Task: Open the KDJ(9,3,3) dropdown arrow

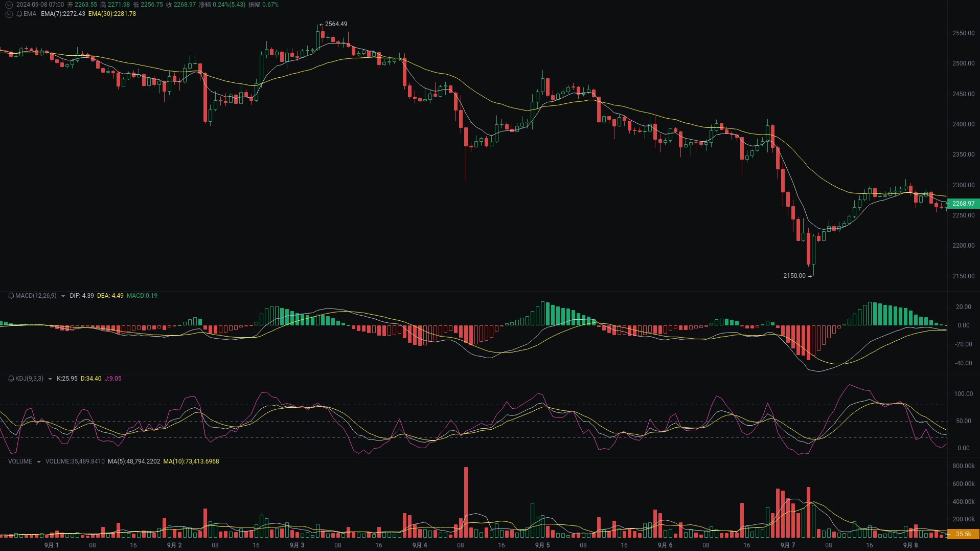Action: (x=50, y=379)
